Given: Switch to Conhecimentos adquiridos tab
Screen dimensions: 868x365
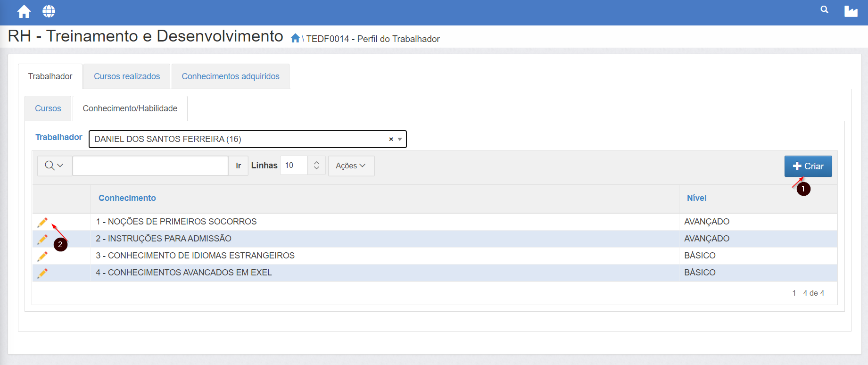Looking at the screenshot, I should coord(231,76).
